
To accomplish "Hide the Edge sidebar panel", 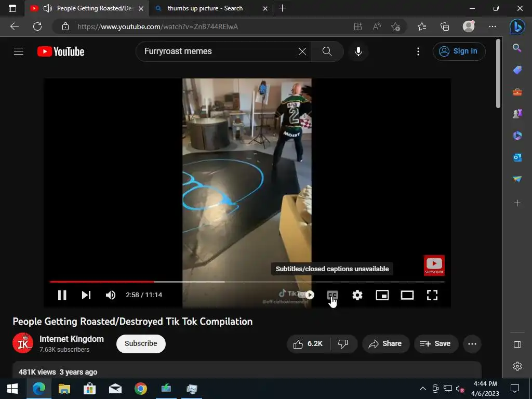I will 517,344.
